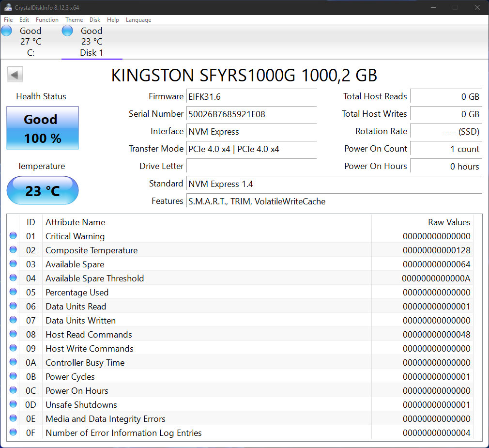Click the status orb for Composite Temperature

(x=13, y=249)
